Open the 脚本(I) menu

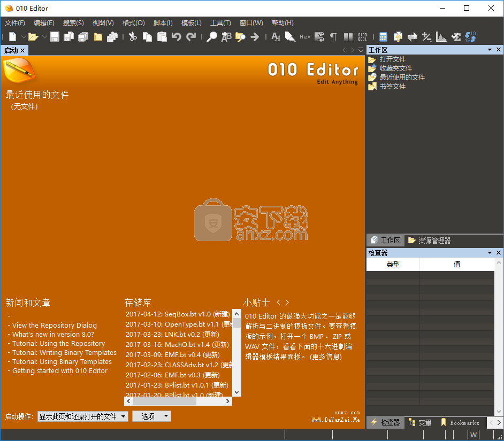[163, 23]
